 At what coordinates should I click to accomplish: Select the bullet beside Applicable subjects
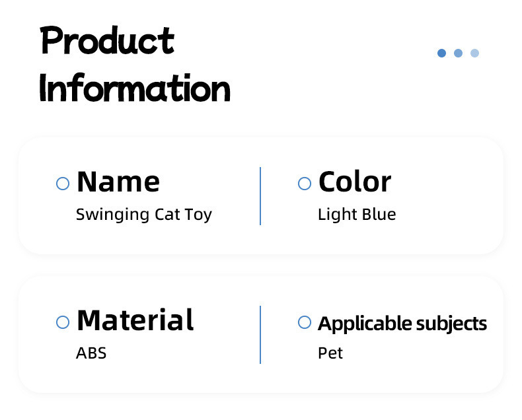[305, 322]
